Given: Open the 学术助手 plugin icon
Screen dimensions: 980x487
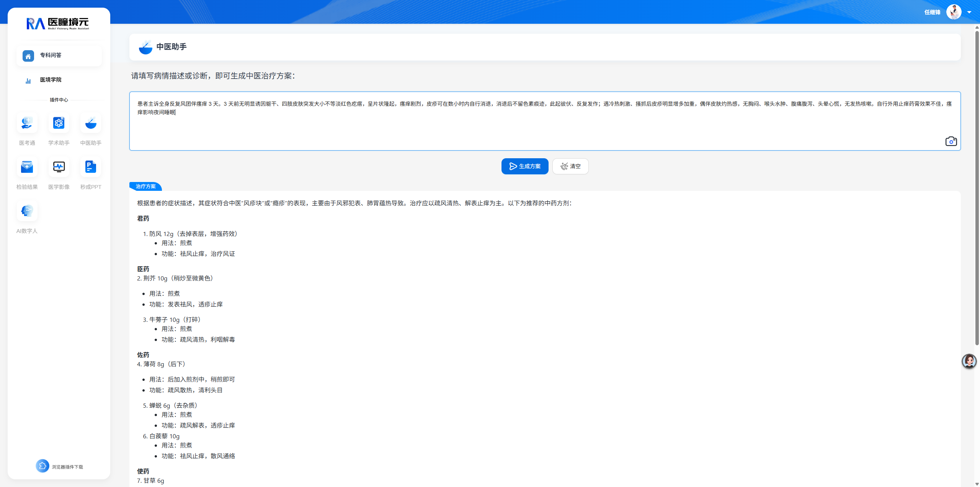Looking at the screenshot, I should tap(59, 123).
